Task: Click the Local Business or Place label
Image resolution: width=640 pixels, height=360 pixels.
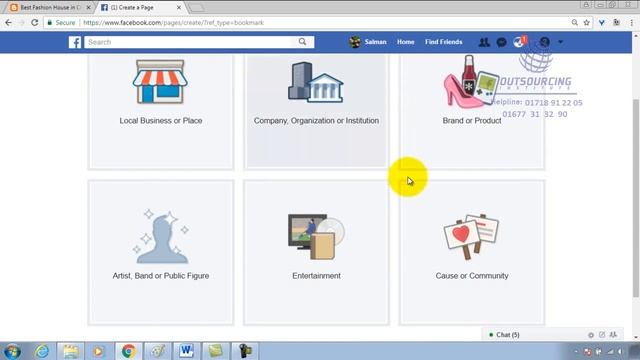Action: 161,121
